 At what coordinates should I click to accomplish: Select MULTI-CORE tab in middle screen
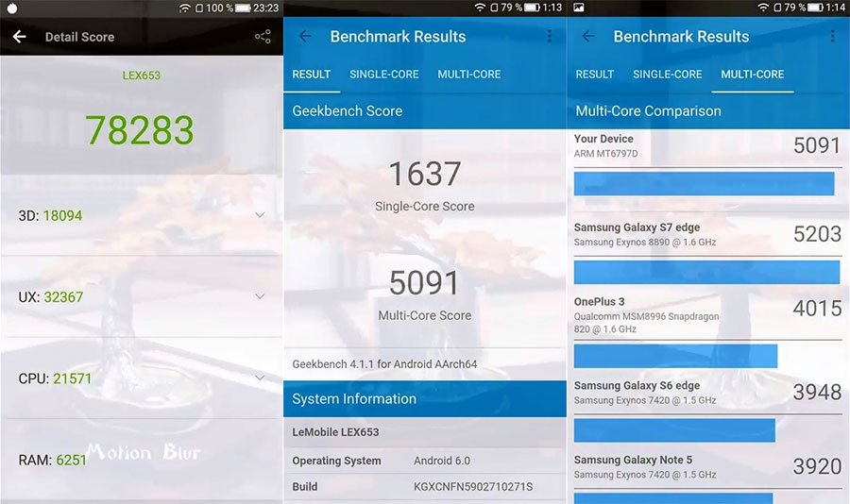[x=468, y=75]
